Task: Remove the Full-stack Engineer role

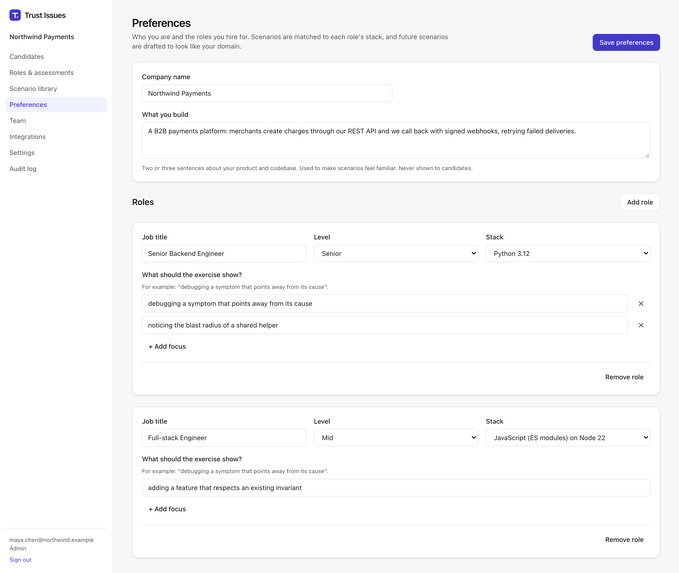Action: pyautogui.click(x=624, y=540)
